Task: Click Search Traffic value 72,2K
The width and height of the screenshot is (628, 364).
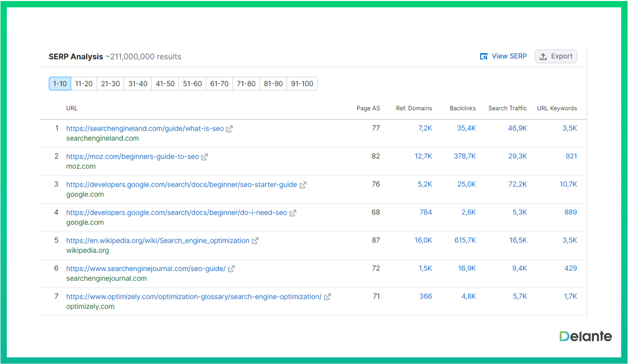Action: pyautogui.click(x=517, y=184)
